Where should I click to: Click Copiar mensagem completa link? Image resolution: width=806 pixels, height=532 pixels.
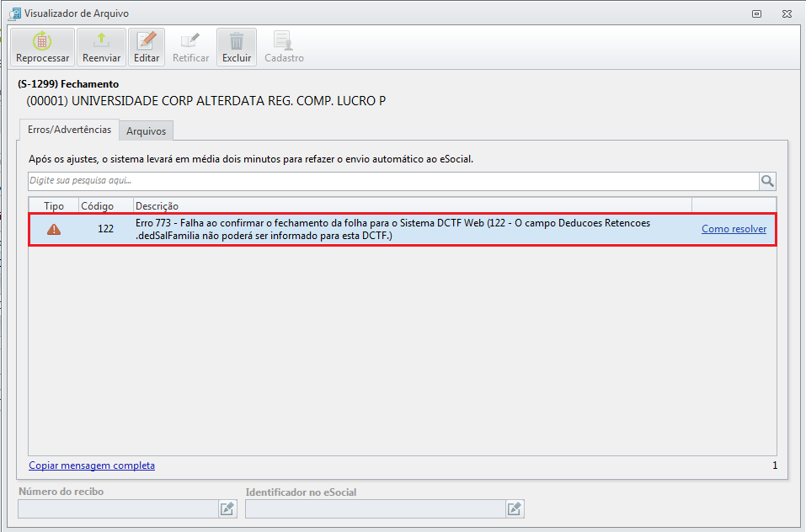92,465
